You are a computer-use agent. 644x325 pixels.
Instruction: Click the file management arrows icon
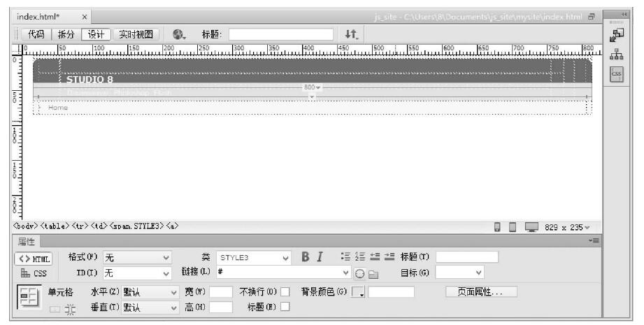[x=350, y=32]
